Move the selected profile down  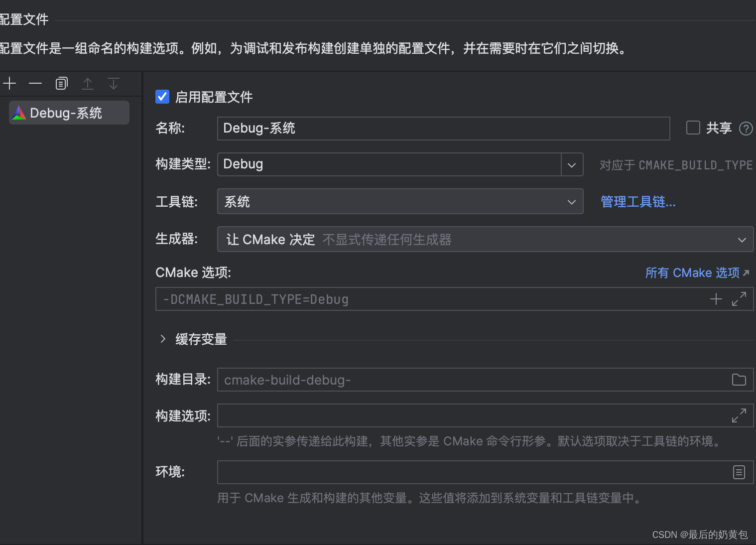113,83
